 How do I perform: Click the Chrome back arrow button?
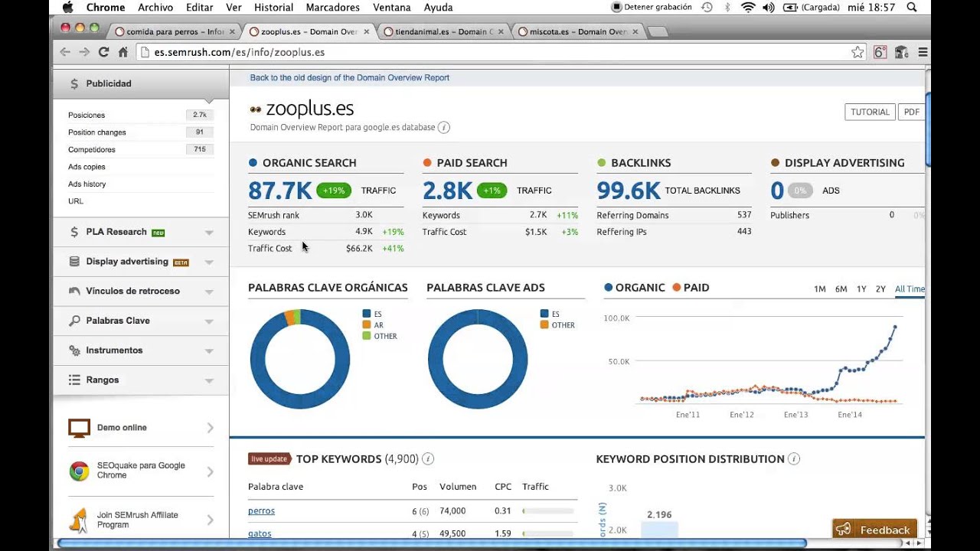click(x=65, y=52)
